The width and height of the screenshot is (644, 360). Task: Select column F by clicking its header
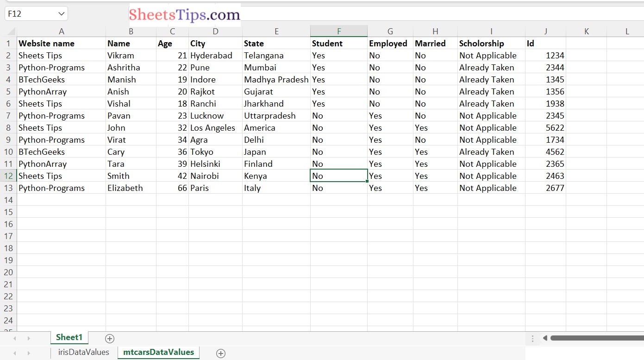[338, 31]
